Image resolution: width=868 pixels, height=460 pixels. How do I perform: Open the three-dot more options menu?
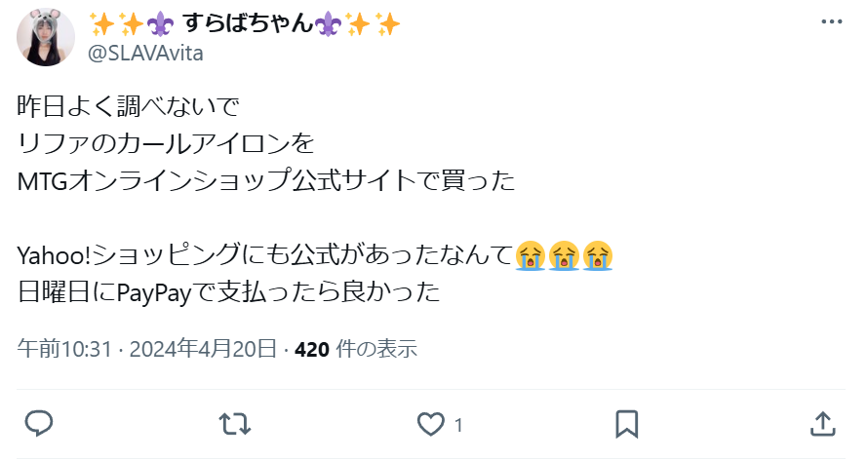pyautogui.click(x=832, y=22)
